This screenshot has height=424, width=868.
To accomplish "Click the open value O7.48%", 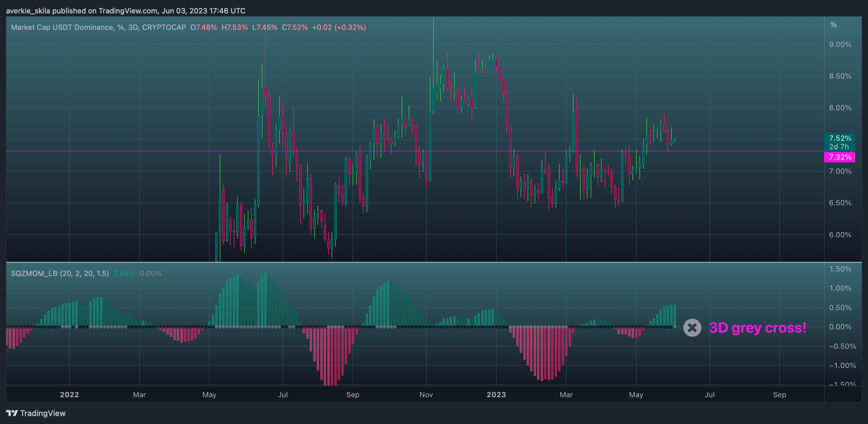I will click(x=204, y=27).
